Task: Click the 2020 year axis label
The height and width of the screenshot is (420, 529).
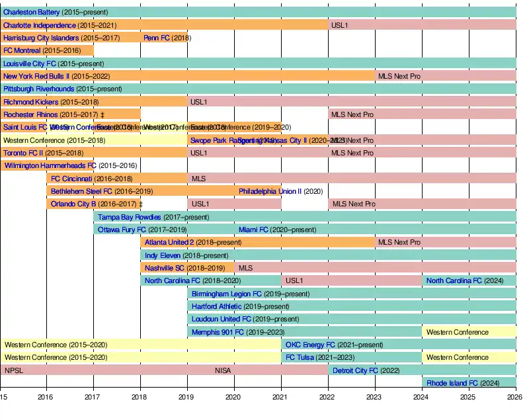Action: pyautogui.click(x=234, y=397)
